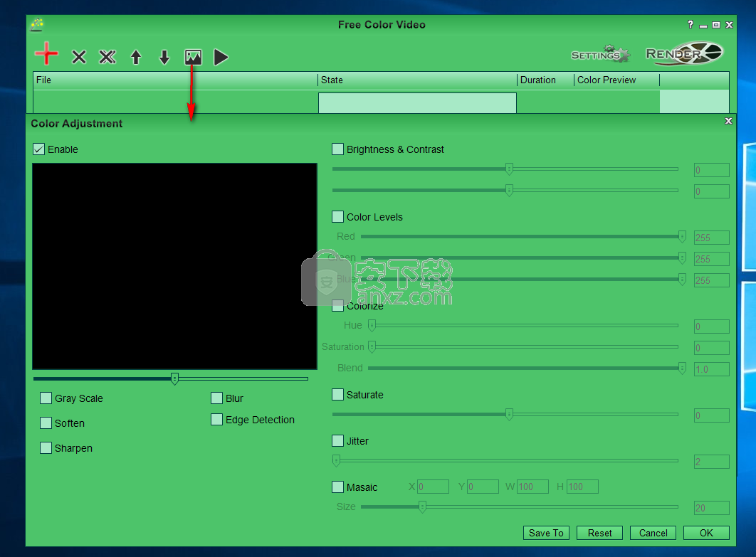
Task: Click the red plus add file icon
Action: [46, 55]
